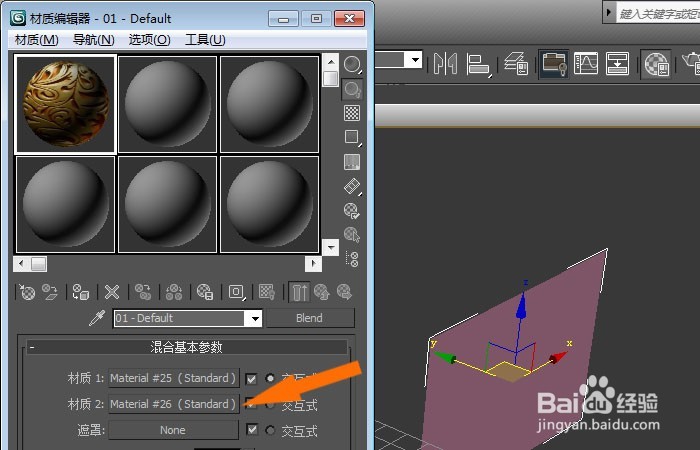Toggle the Backlight icon in Material Editor
The height and width of the screenshot is (450, 700).
coord(352,89)
